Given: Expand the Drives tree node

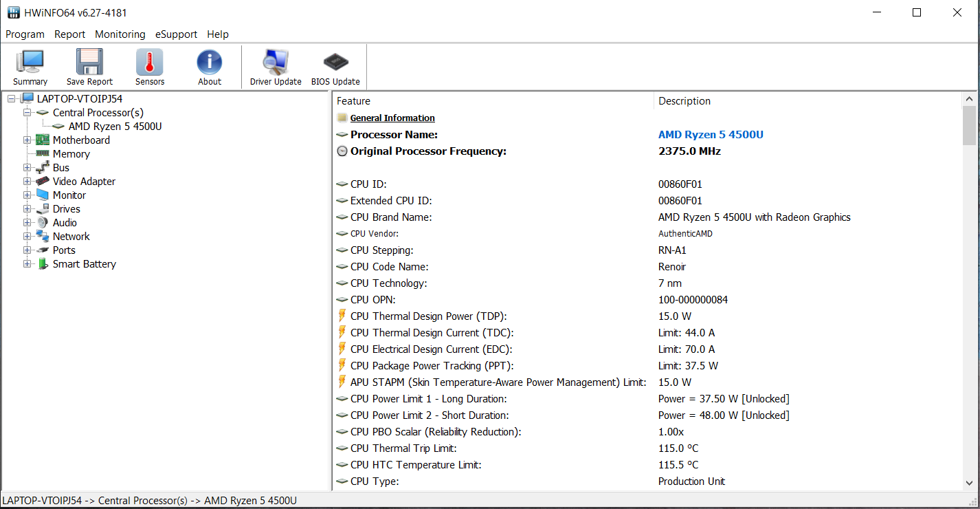Looking at the screenshot, I should coord(27,209).
